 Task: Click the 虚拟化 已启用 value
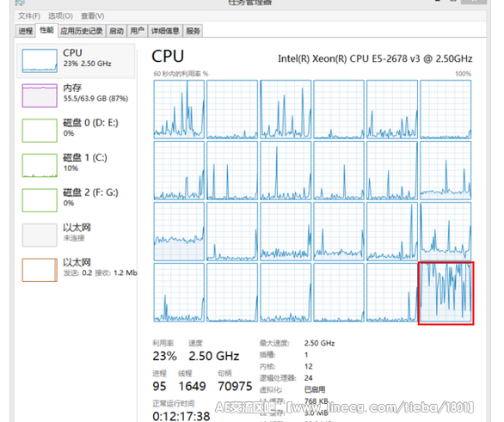point(315,389)
